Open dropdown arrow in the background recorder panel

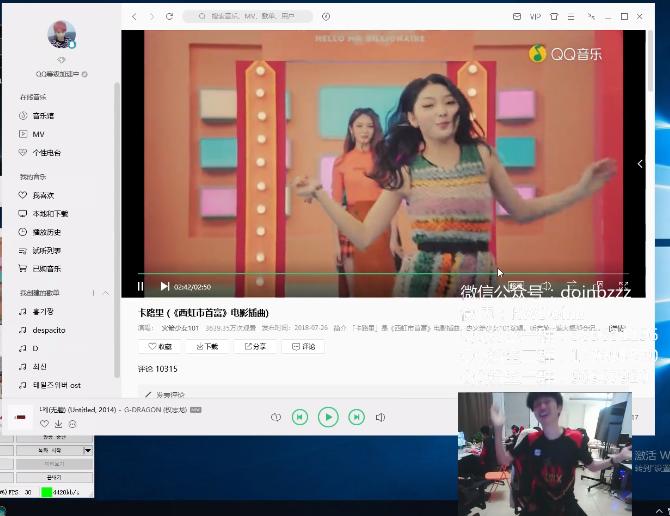click(88, 450)
